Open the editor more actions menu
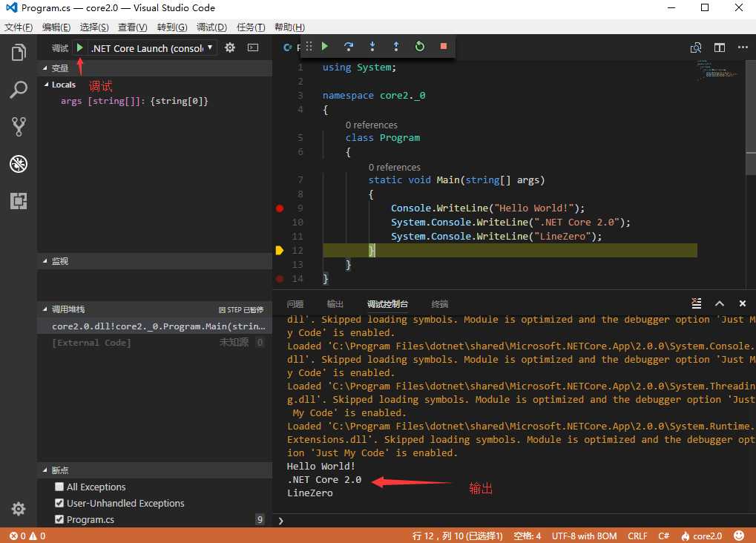This screenshot has height=543, width=756. click(743, 47)
